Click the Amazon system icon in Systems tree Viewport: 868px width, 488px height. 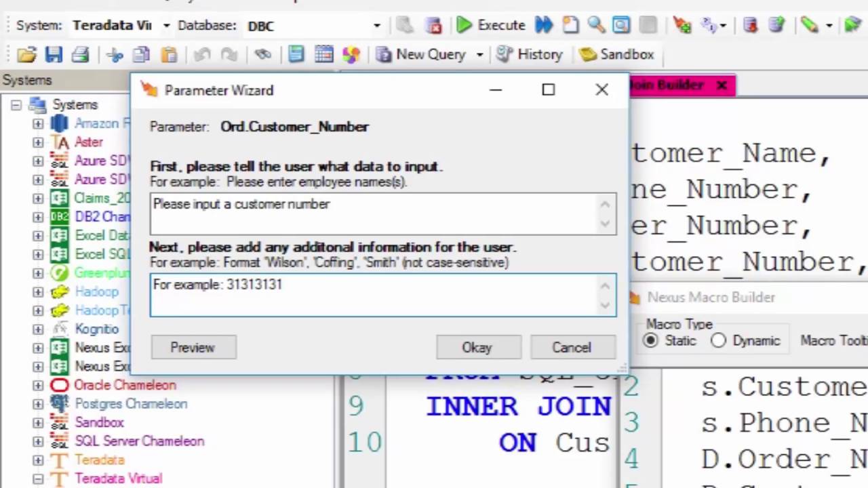click(x=60, y=123)
